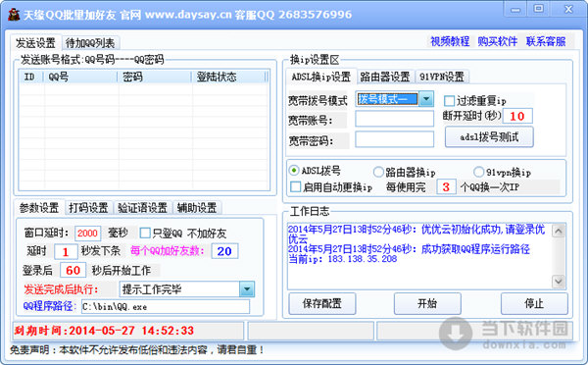Switch to 路由器设置 tab
This screenshot has height=365, width=588.
click(385, 77)
